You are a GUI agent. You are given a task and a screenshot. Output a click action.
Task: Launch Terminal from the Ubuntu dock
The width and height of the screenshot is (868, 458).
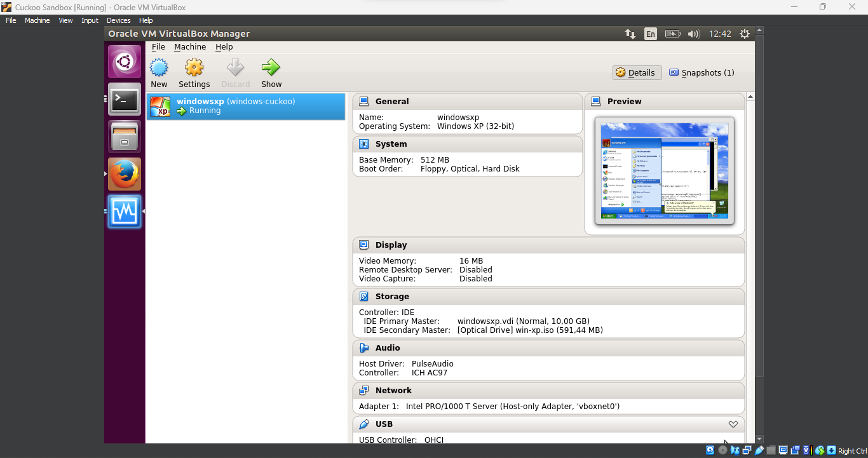point(125,99)
